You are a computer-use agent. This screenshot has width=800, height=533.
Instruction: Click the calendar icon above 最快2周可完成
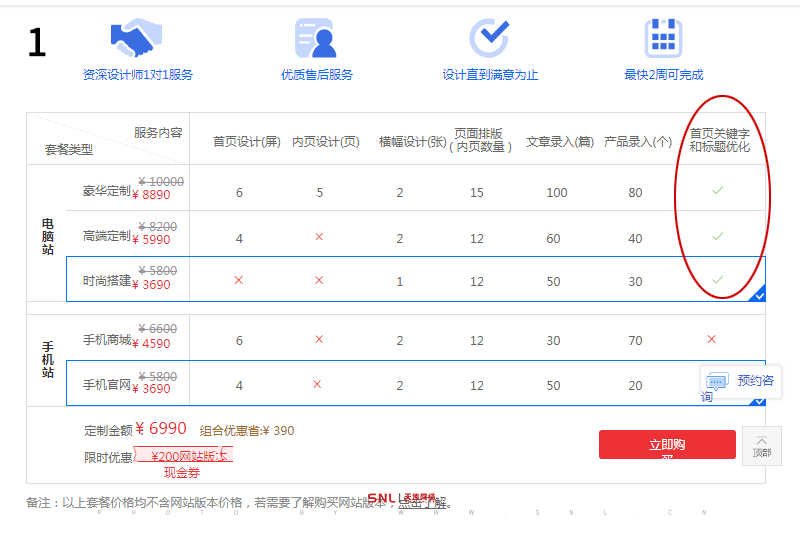[663, 38]
